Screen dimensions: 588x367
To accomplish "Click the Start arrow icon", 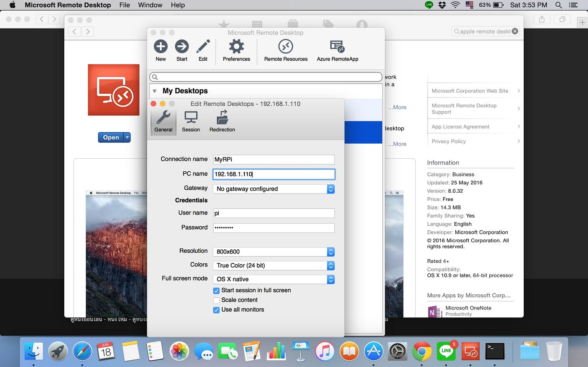I will (x=182, y=47).
